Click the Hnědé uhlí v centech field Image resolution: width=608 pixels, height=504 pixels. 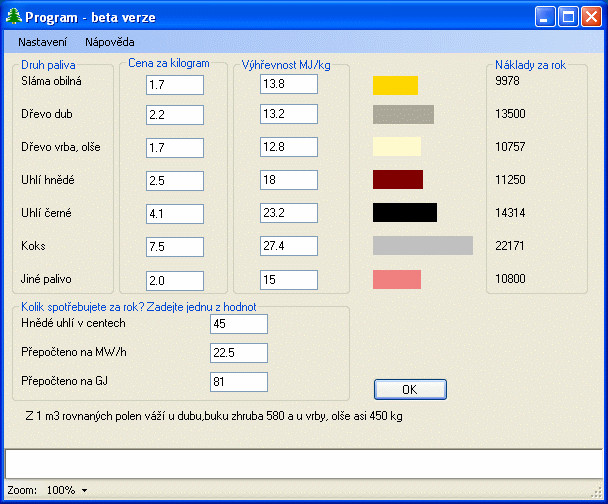(239, 324)
